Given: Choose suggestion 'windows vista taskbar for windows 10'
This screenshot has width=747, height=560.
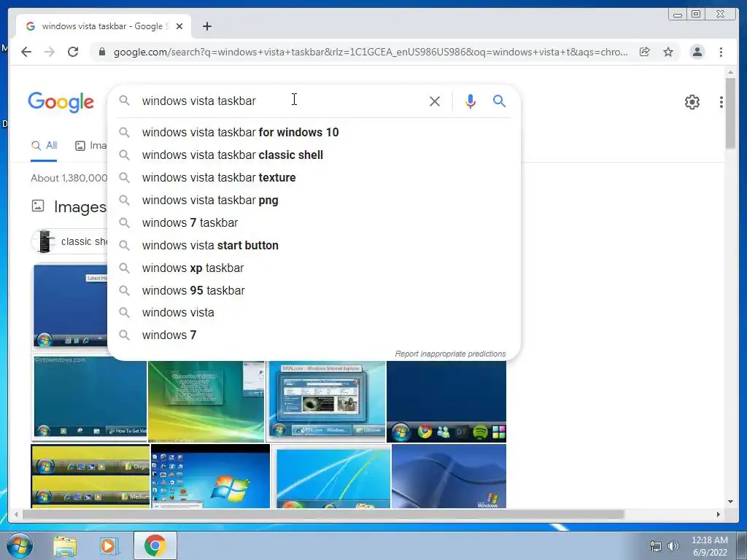Looking at the screenshot, I should pyautogui.click(x=314, y=133).
